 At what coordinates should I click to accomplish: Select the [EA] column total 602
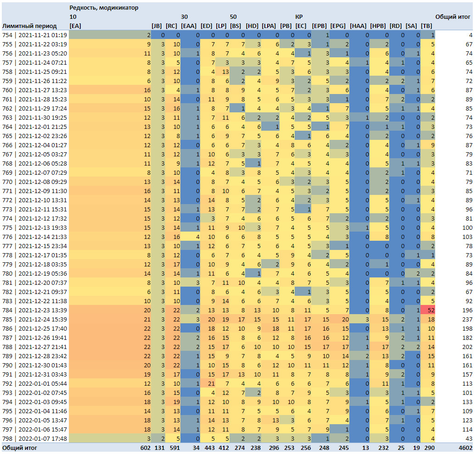[x=146, y=448]
